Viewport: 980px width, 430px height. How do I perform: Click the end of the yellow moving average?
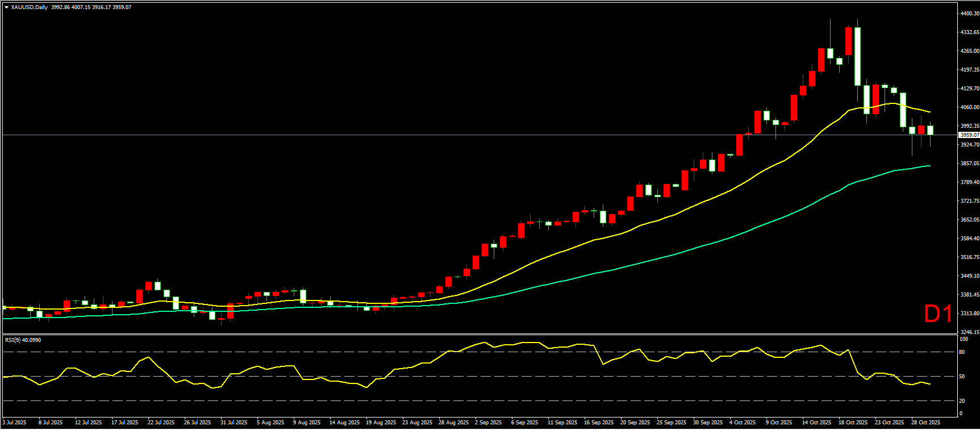[x=929, y=112]
